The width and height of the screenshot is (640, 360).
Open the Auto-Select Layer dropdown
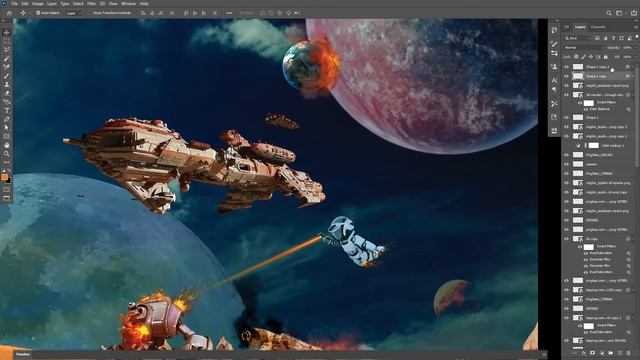pos(73,13)
